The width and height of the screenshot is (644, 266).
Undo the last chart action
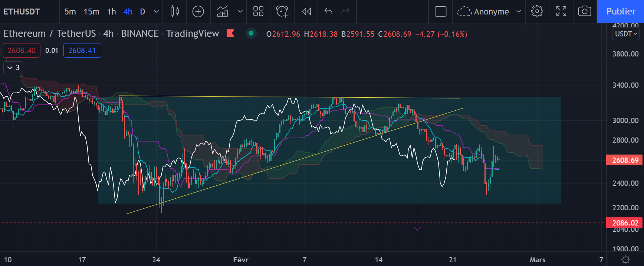click(328, 12)
